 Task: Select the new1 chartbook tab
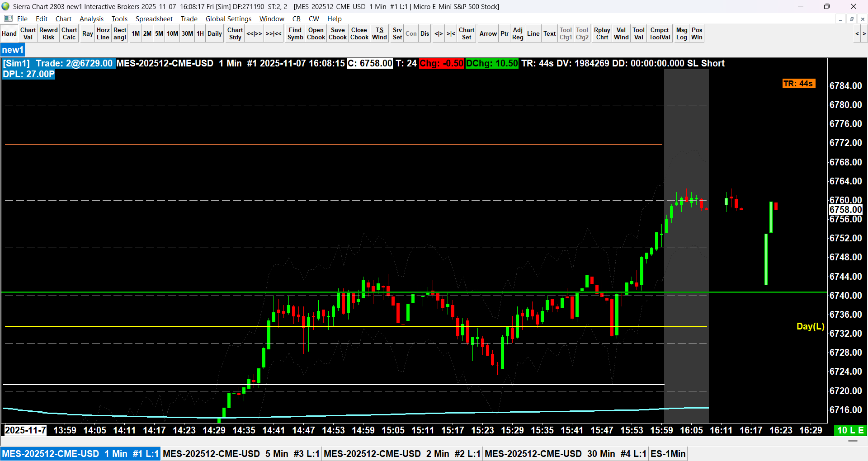[x=13, y=50]
